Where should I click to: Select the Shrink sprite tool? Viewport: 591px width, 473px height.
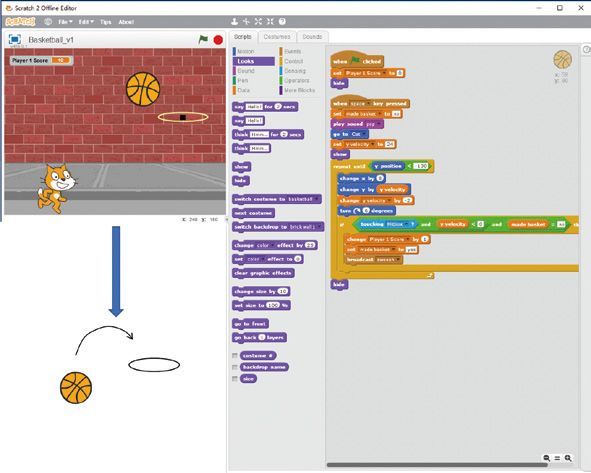pyautogui.click(x=270, y=21)
